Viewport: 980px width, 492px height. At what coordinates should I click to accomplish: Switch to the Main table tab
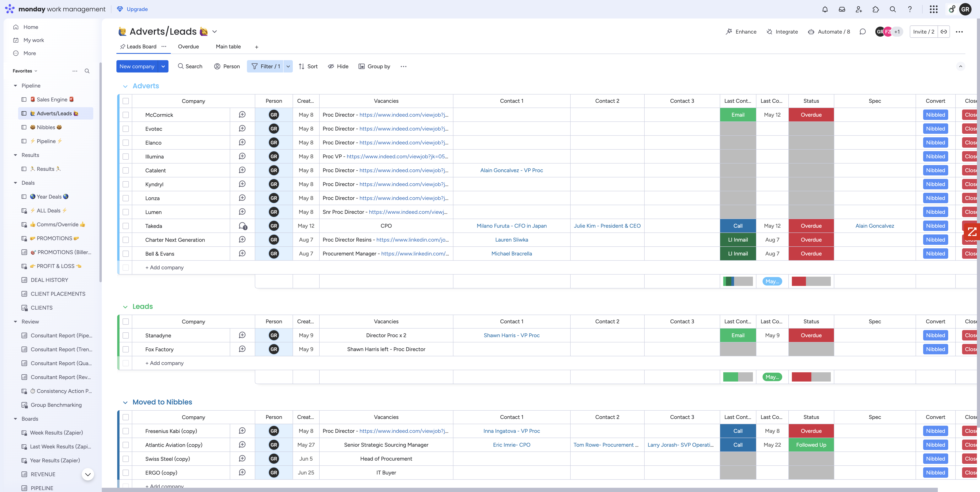click(x=228, y=46)
